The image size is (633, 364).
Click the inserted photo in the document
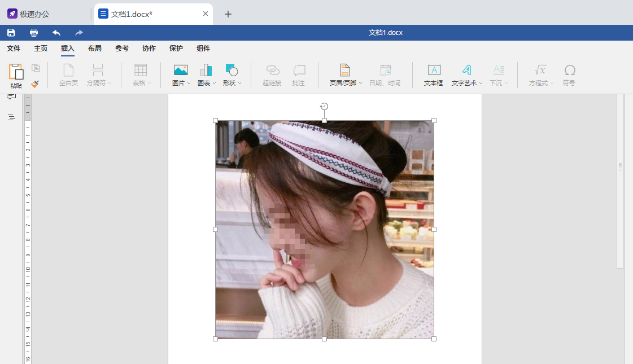click(325, 230)
